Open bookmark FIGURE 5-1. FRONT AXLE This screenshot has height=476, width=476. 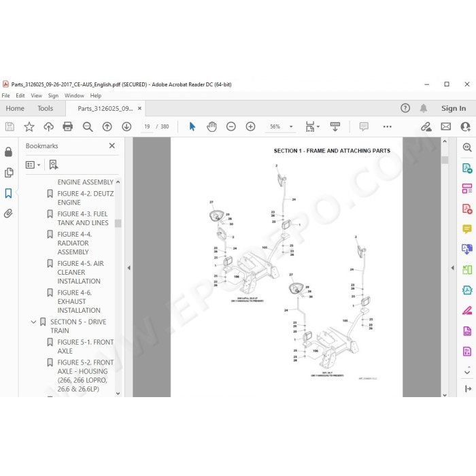(x=85, y=346)
